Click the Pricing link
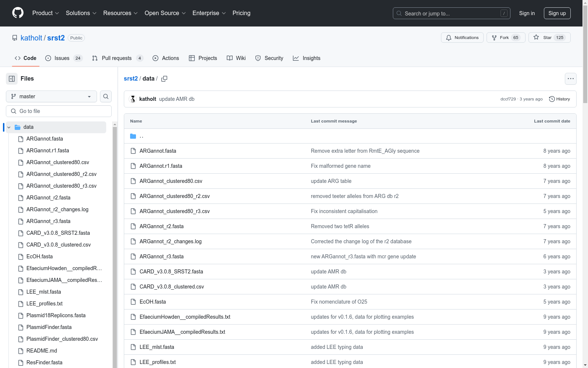This screenshot has height=368, width=588. [x=241, y=13]
